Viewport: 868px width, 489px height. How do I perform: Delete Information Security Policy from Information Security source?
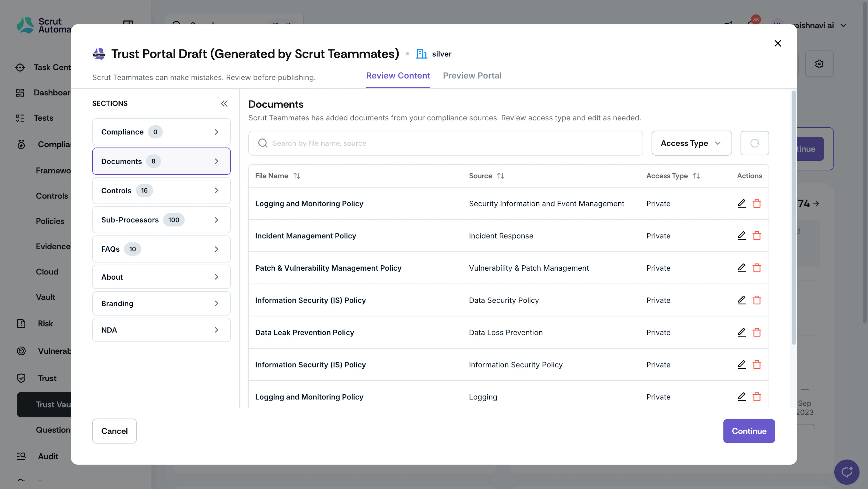[757, 365]
